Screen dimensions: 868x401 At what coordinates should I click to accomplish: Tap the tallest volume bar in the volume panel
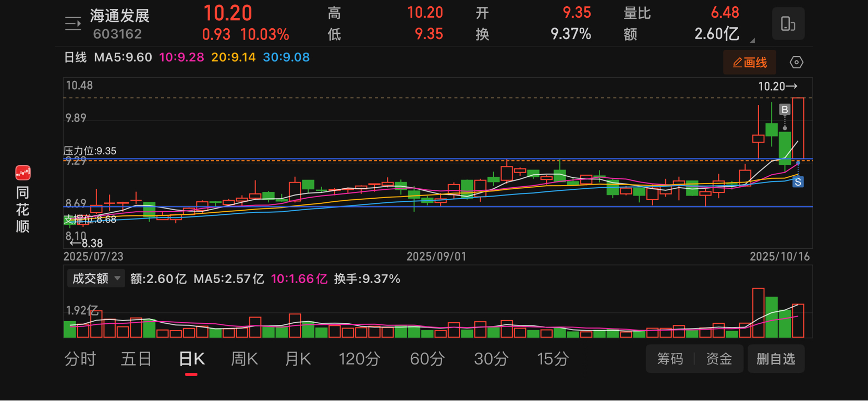click(x=759, y=313)
